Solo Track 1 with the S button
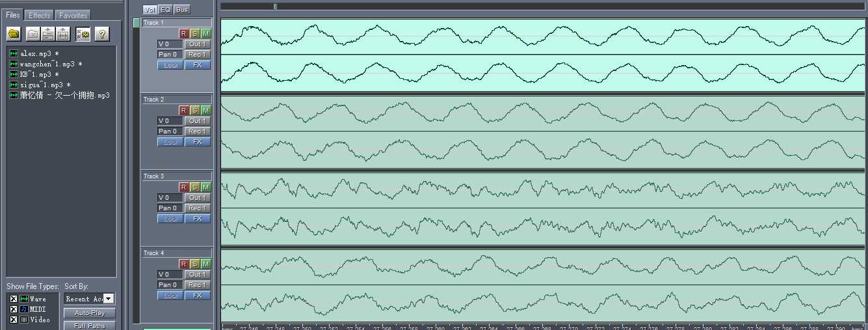 [195, 33]
